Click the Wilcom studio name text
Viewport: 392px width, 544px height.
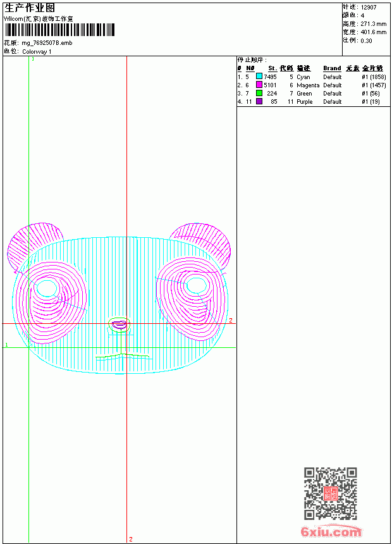pyautogui.click(x=39, y=19)
